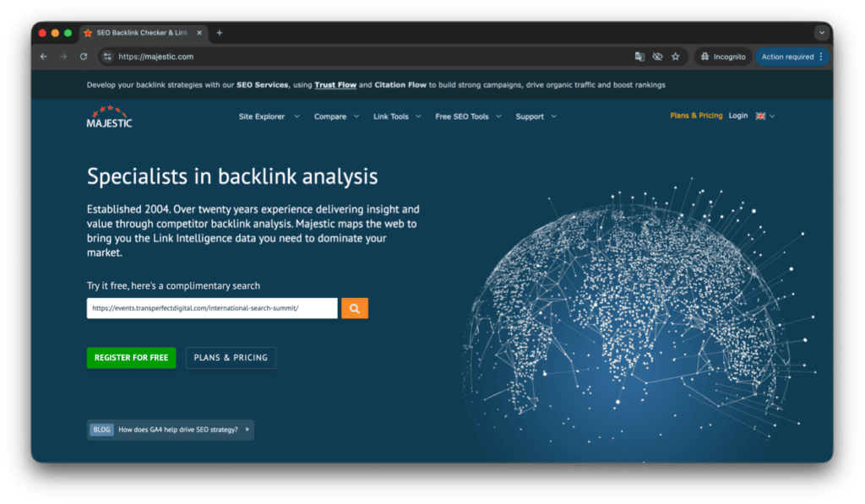Open the Support menu

click(x=536, y=117)
